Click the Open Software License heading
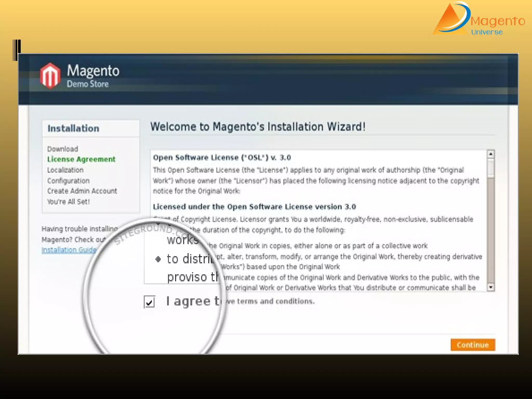Image resolution: width=532 pixels, height=399 pixels. pos(222,158)
